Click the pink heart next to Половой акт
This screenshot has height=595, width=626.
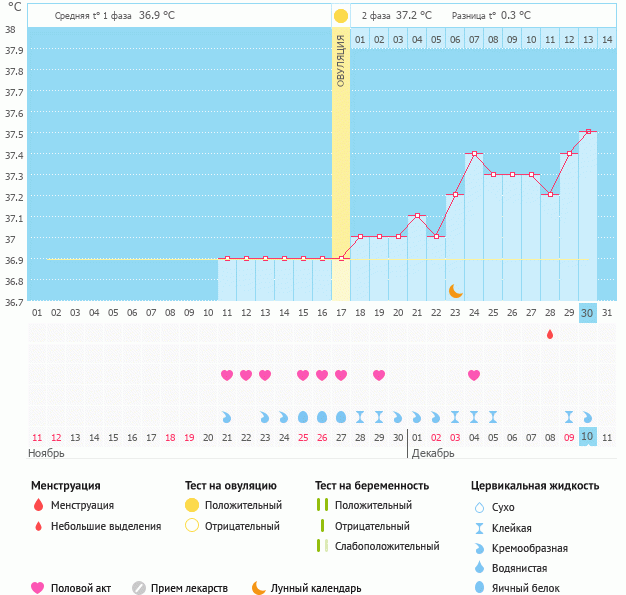[38, 588]
